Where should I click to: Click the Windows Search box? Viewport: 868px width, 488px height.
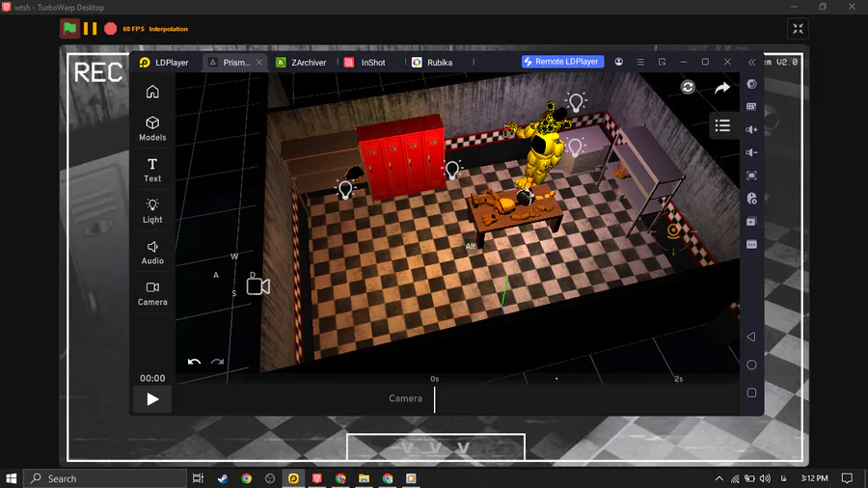tap(106, 478)
